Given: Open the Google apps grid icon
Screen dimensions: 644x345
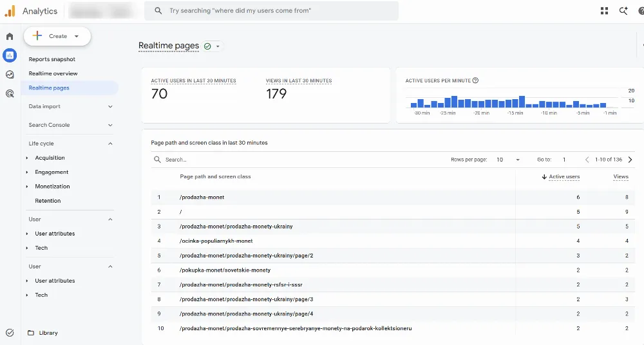Looking at the screenshot, I should coord(604,11).
